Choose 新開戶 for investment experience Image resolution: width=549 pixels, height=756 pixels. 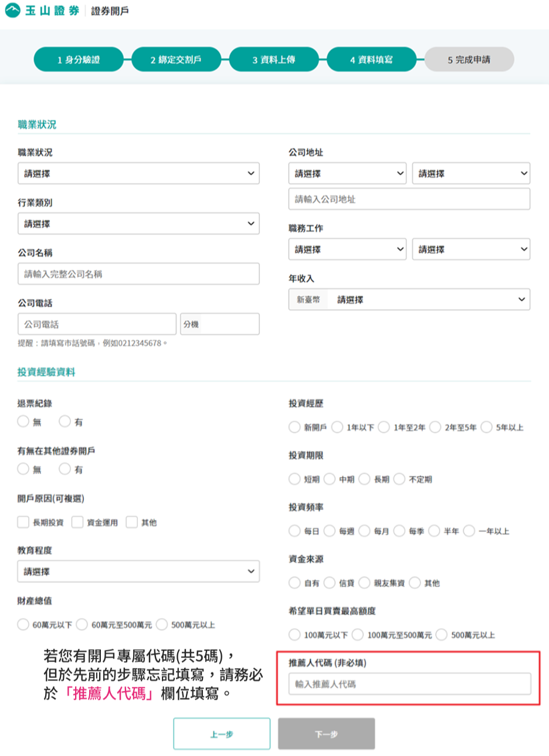[294, 427]
